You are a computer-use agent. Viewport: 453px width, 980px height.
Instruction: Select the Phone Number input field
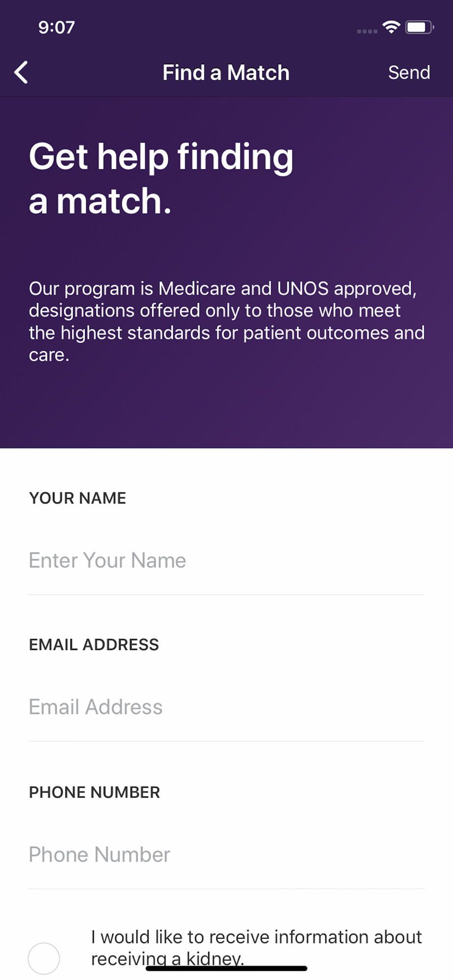click(226, 854)
